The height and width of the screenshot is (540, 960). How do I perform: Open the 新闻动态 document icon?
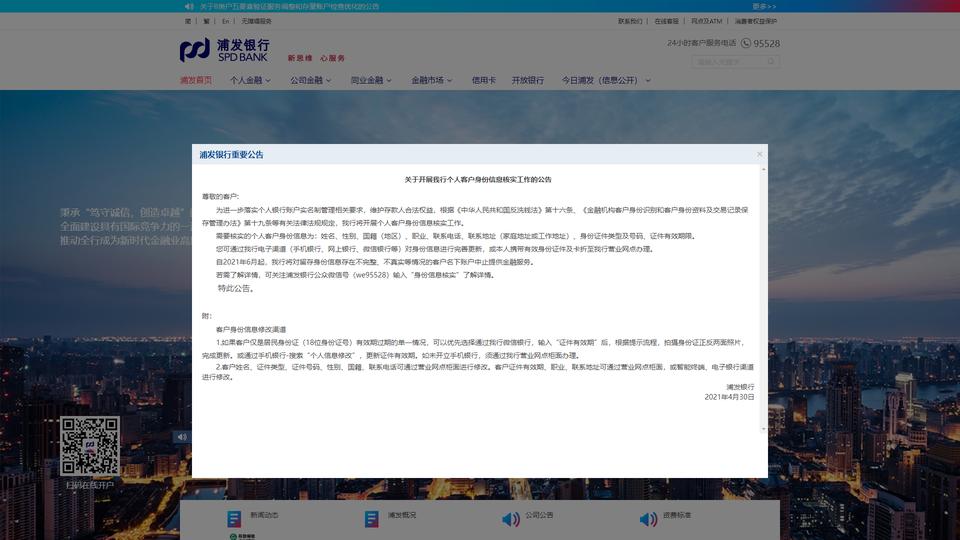click(234, 519)
